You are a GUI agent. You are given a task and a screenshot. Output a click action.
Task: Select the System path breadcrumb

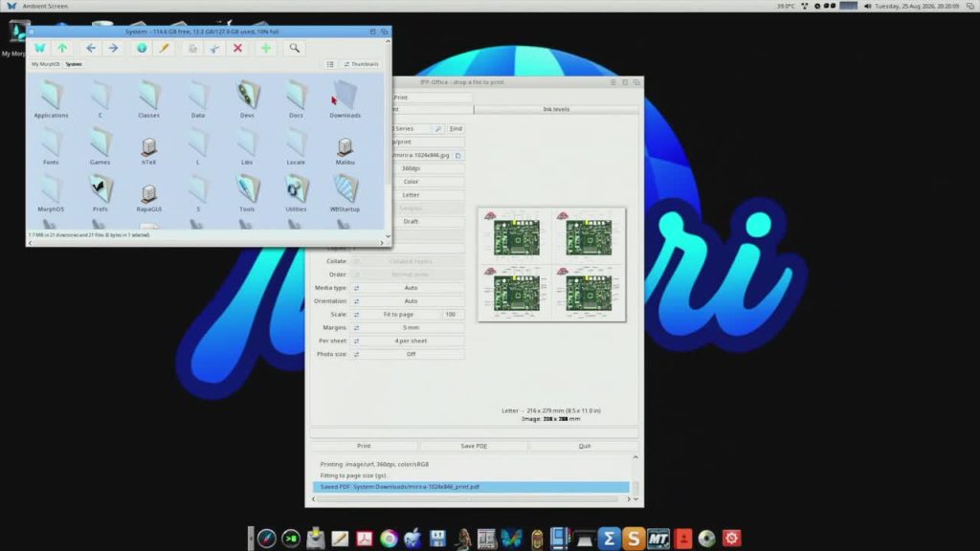(74, 64)
